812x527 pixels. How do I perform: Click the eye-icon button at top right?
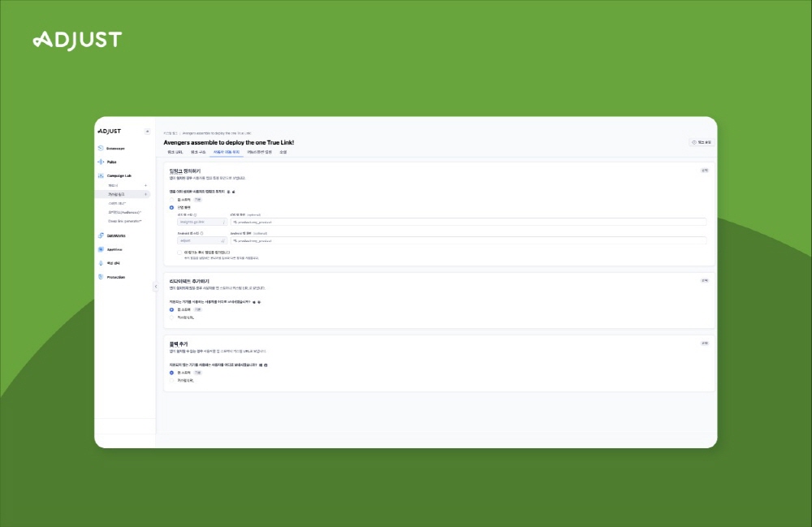702,142
